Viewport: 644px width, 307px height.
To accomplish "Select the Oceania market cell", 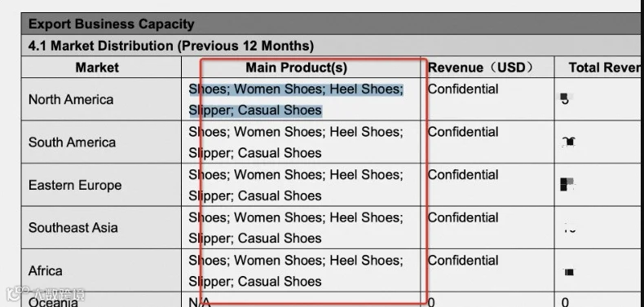I will [x=53, y=303].
